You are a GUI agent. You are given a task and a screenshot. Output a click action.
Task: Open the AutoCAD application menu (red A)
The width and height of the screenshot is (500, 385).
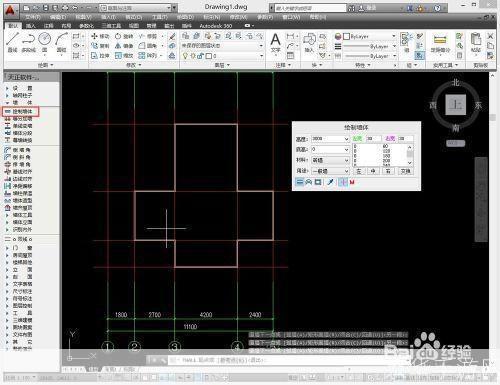pos(11,10)
